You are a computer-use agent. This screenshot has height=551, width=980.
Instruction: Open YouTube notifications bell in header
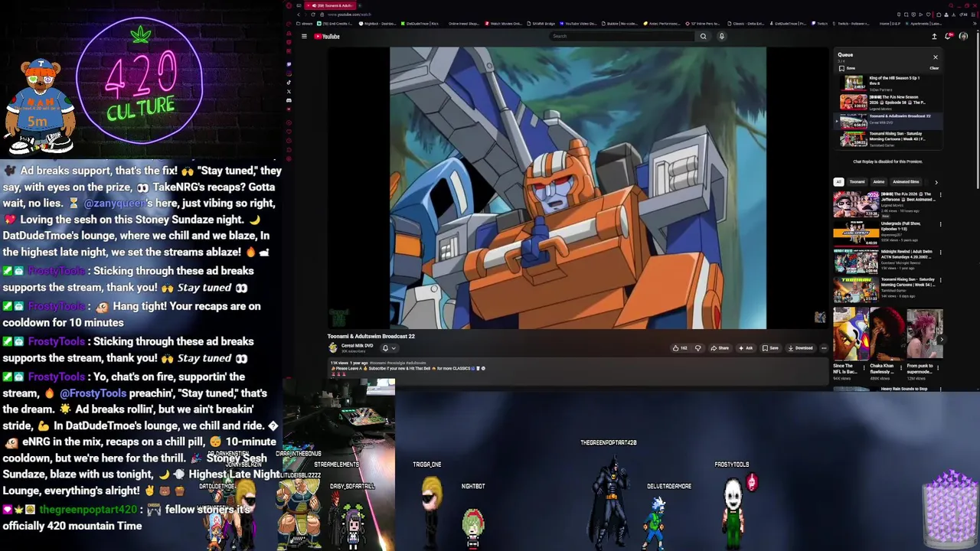949,36
